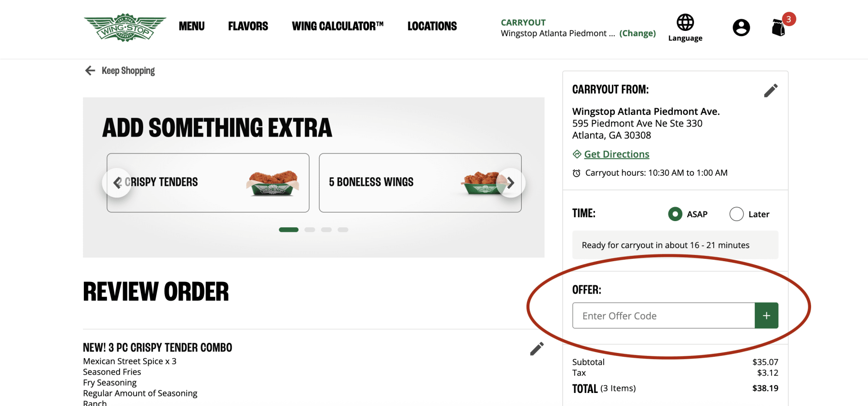Image resolution: width=868 pixels, height=406 pixels.
Task: Open the account profile icon
Action: [741, 28]
